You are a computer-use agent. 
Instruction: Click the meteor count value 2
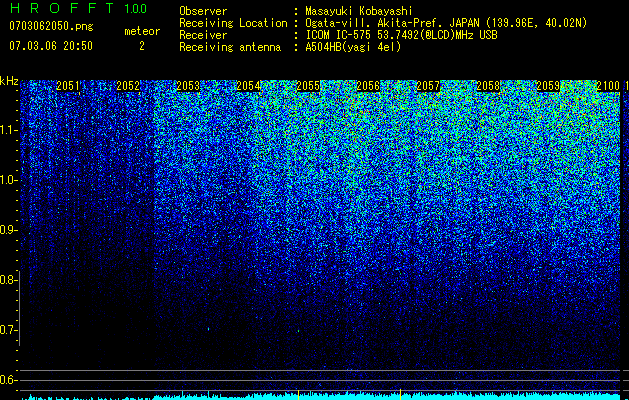point(142,46)
